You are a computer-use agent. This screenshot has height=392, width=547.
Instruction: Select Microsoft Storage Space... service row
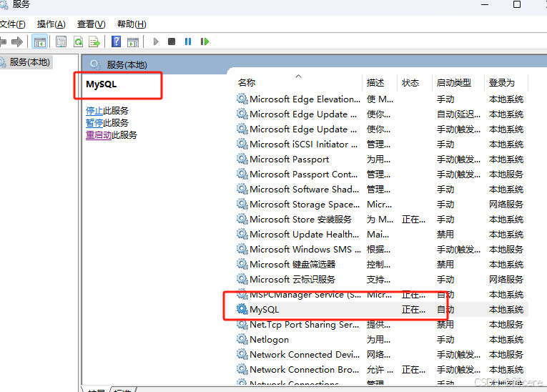pos(382,204)
